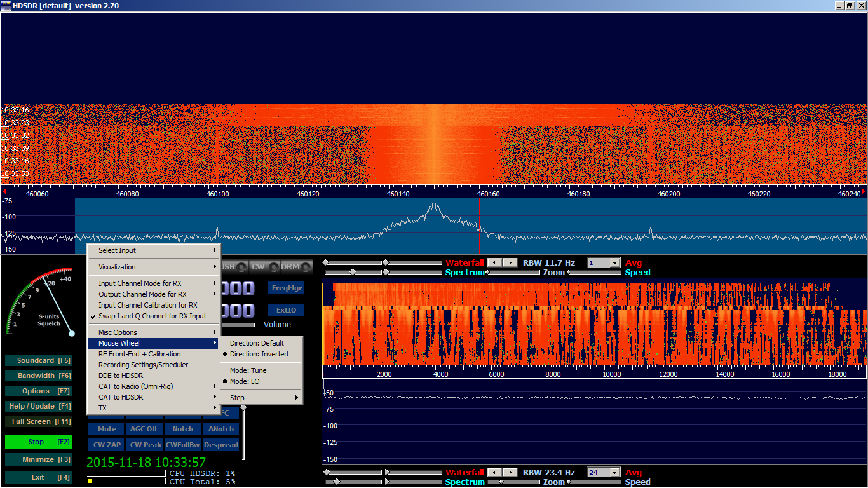This screenshot has height=488, width=868.
Task: Increase upper RBW with right arrow
Action: point(510,262)
